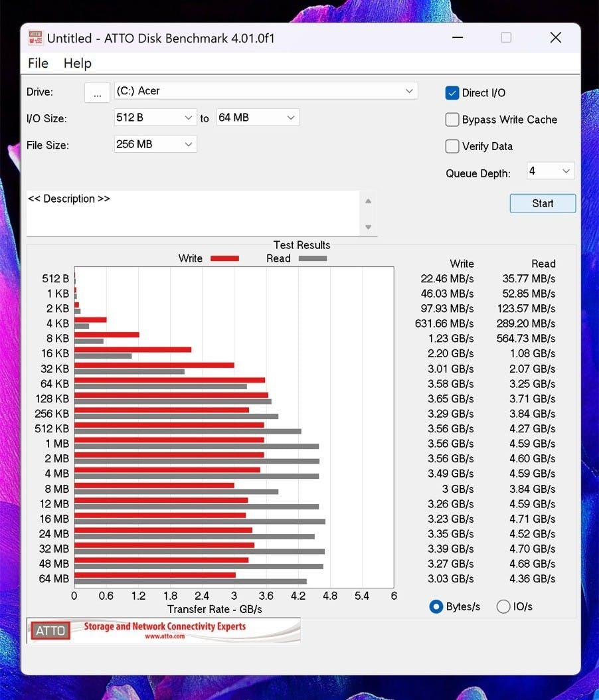Click the drive browse '...' button
Viewport: 599px width, 700px height.
point(98,92)
